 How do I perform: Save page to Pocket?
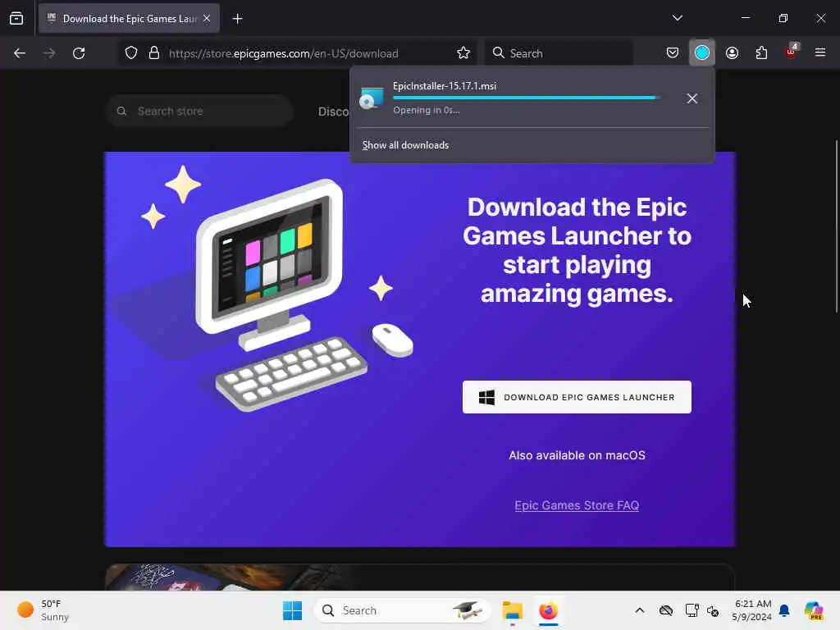(673, 52)
